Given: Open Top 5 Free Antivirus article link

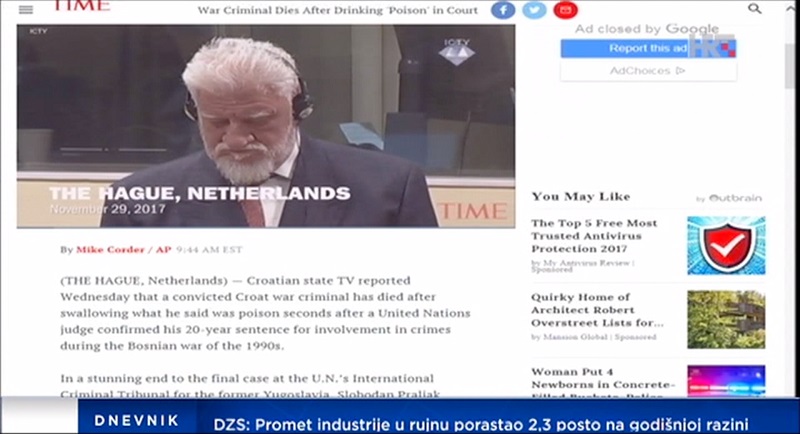Looking at the screenshot, I should [594, 236].
